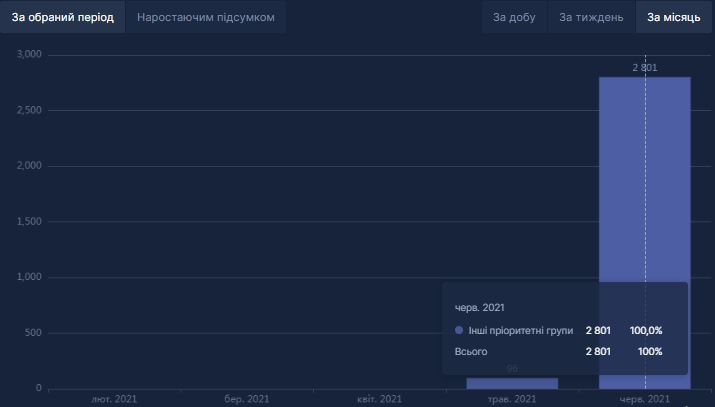Click the 2 801 label above the bar
The image size is (715, 407).
tap(645, 68)
